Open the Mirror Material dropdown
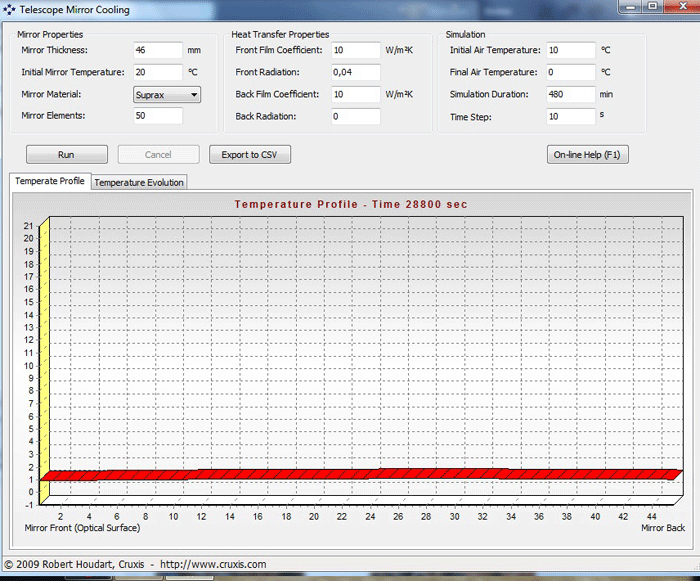700x581 pixels. point(167,95)
